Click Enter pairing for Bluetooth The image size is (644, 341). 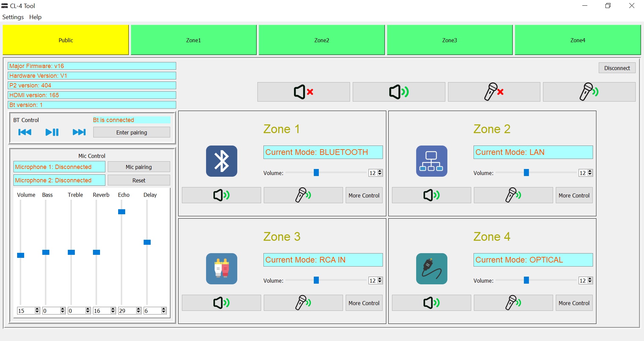[x=132, y=132]
